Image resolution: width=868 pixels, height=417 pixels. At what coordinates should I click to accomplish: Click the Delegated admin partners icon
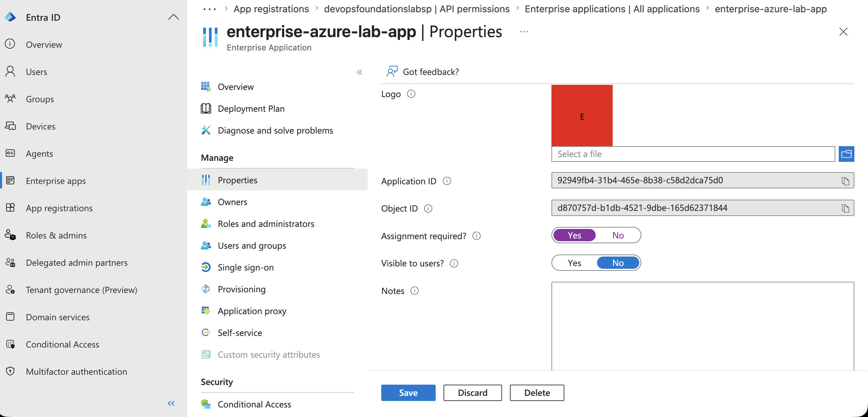(10, 262)
